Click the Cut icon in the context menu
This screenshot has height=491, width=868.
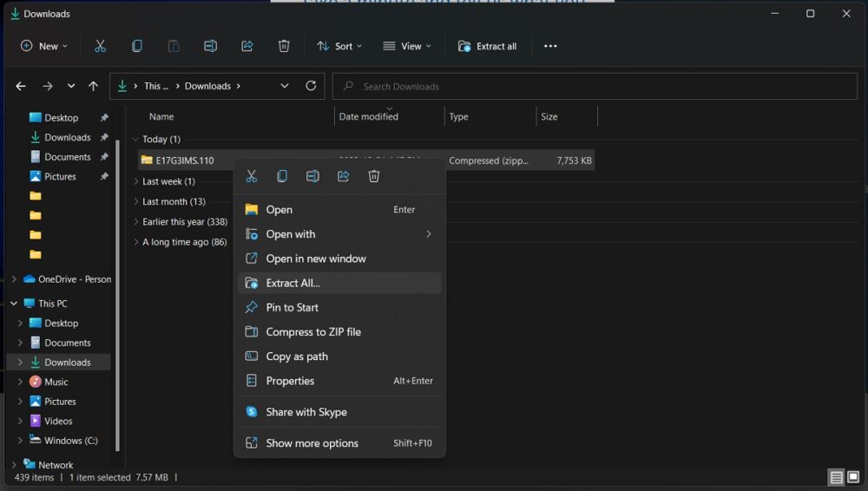coord(252,176)
